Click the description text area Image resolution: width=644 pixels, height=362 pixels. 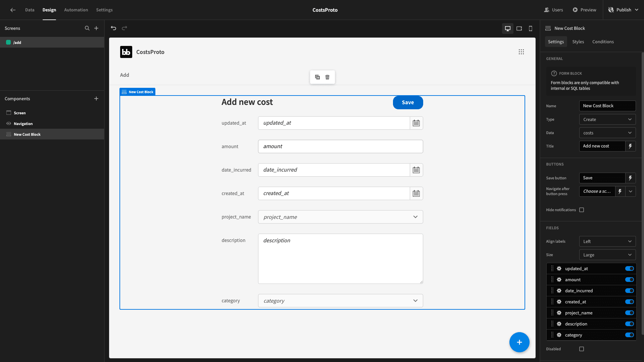[340, 259]
